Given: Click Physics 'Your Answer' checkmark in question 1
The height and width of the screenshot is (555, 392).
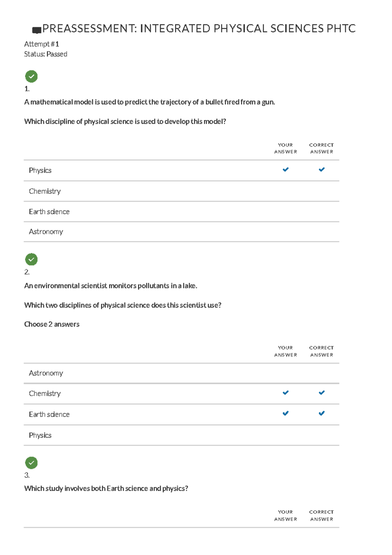Looking at the screenshot, I should (286, 170).
